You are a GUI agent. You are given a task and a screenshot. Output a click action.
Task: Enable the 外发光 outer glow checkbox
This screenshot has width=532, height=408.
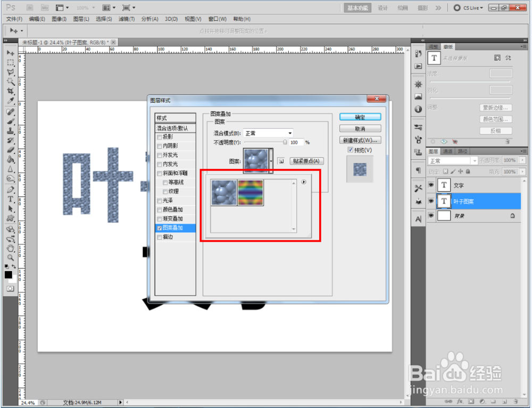[x=160, y=155]
